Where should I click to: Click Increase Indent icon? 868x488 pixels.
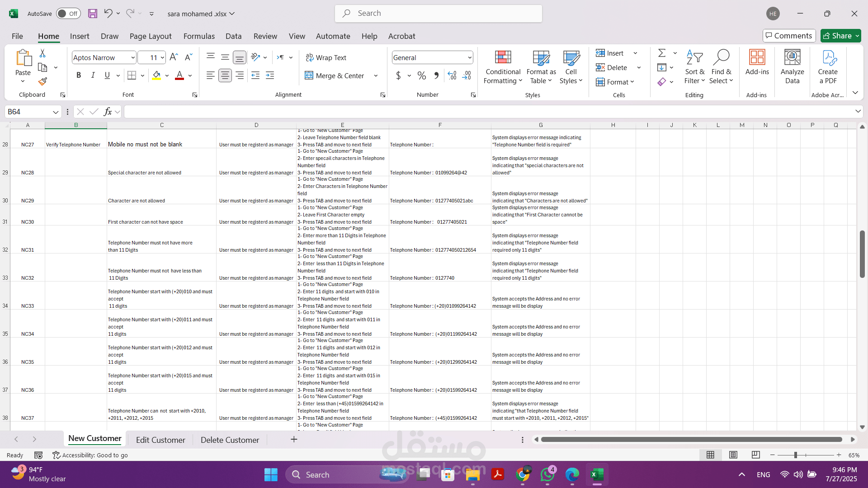tap(270, 75)
